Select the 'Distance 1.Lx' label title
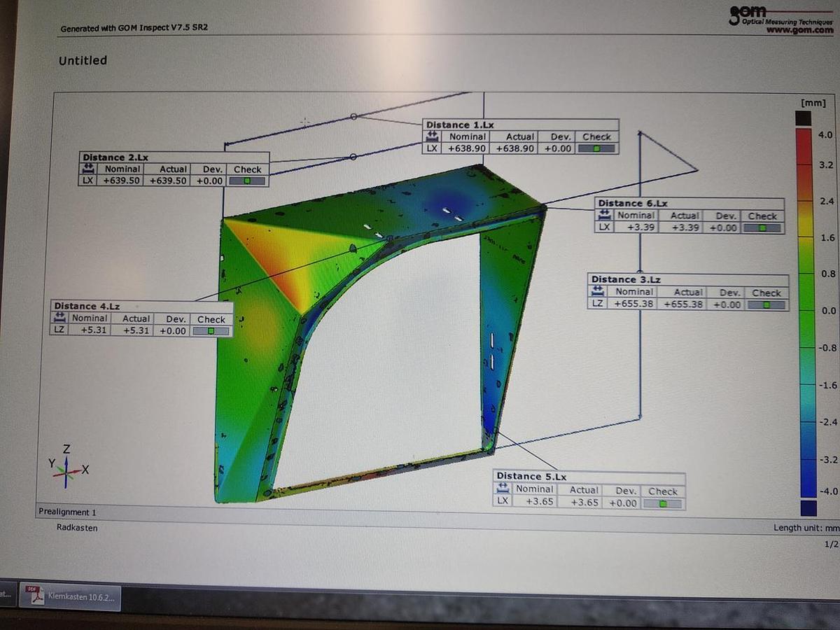The image size is (840, 630). (x=460, y=125)
